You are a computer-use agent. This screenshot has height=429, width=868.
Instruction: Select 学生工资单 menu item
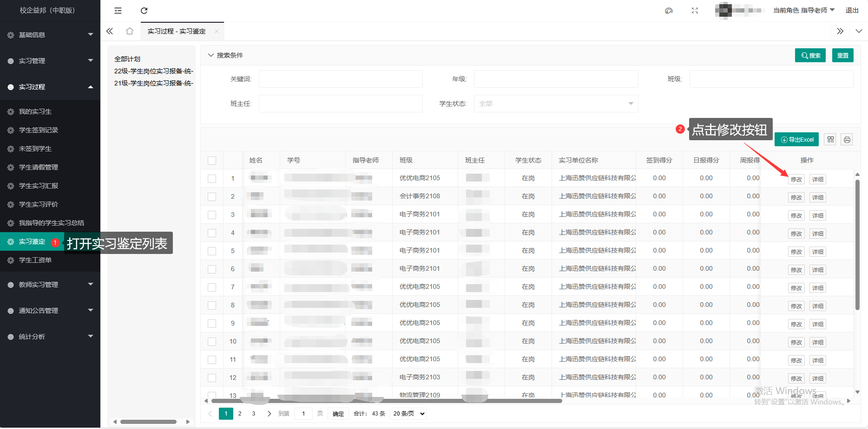(x=35, y=260)
